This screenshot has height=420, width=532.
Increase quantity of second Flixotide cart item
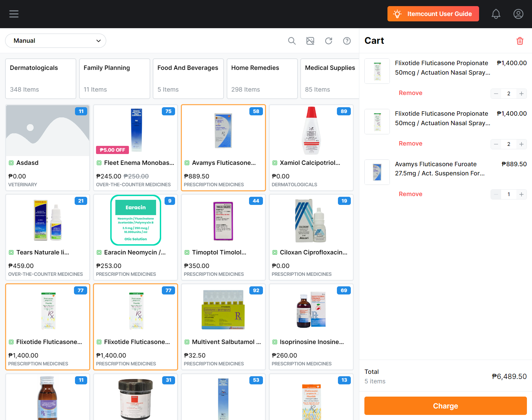521,144
